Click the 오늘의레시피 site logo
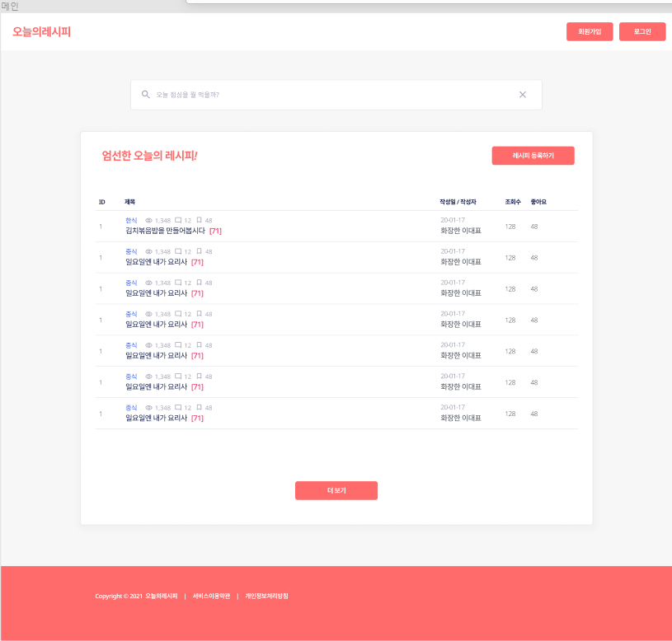This screenshot has height=641, width=672. 40,31
